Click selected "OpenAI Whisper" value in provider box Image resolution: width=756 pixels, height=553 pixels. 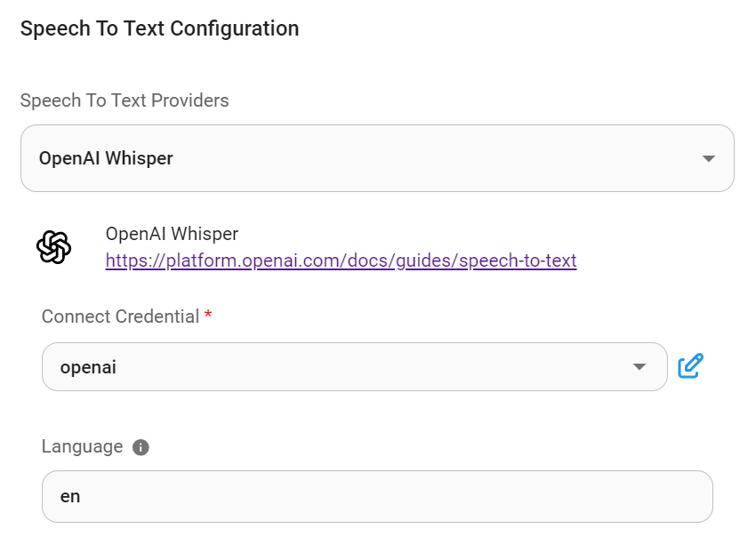point(106,159)
